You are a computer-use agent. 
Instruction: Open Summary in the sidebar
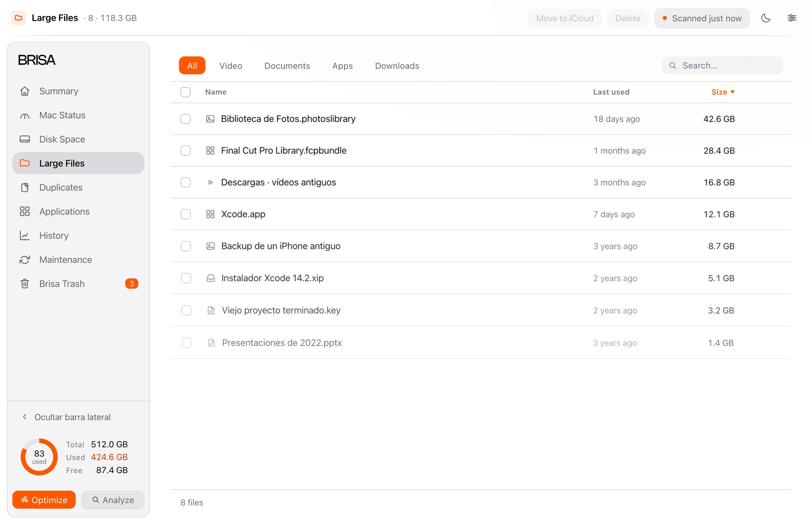tap(78, 91)
